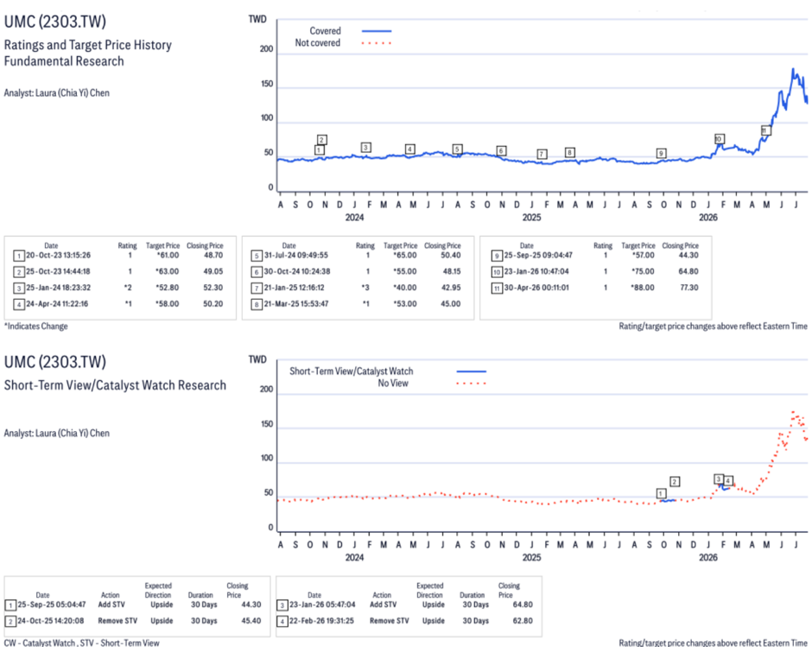
Task: Select the '21-Jan-25 12:16:12' date entry
Action: coord(295,288)
